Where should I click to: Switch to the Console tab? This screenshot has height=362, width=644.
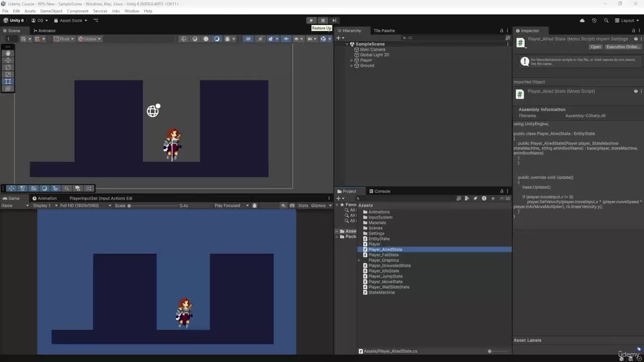(379, 191)
